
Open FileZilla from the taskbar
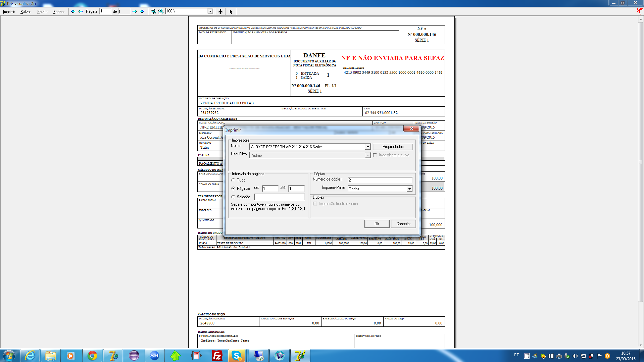(x=217, y=356)
